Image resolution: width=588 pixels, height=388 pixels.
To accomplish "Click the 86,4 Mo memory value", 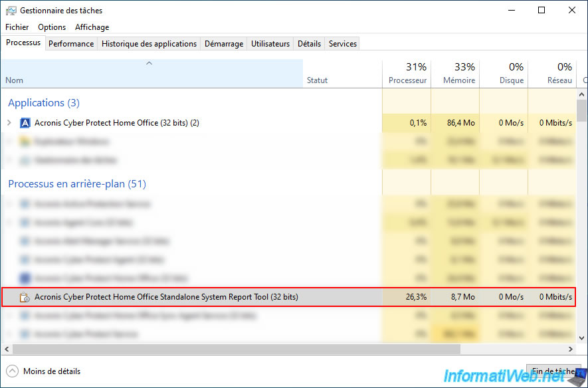I will click(x=461, y=123).
